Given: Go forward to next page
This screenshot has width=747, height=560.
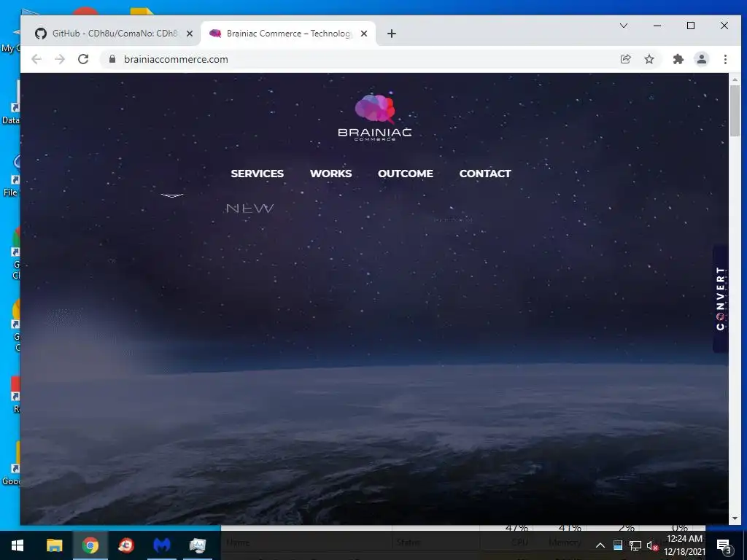Looking at the screenshot, I should [60, 59].
